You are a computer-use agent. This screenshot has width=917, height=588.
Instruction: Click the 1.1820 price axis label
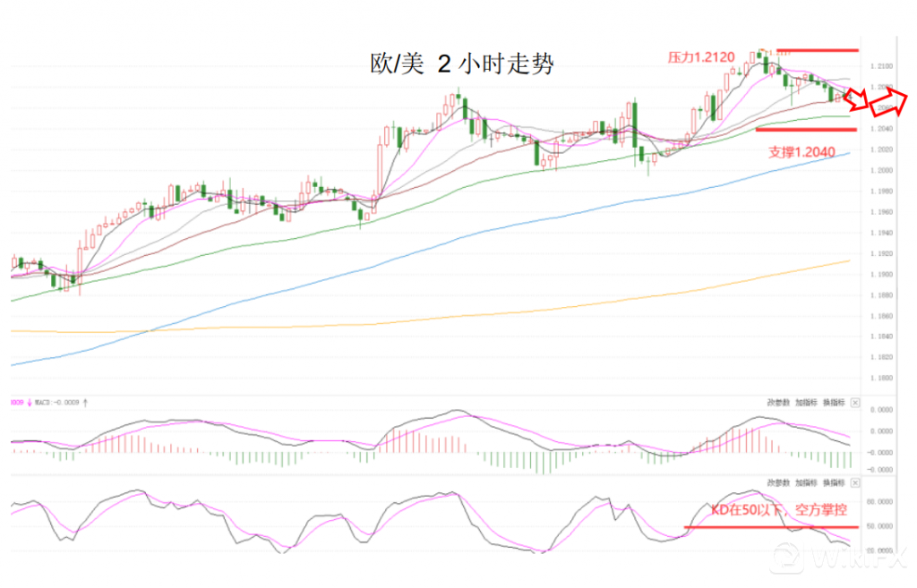pyautogui.click(x=881, y=357)
